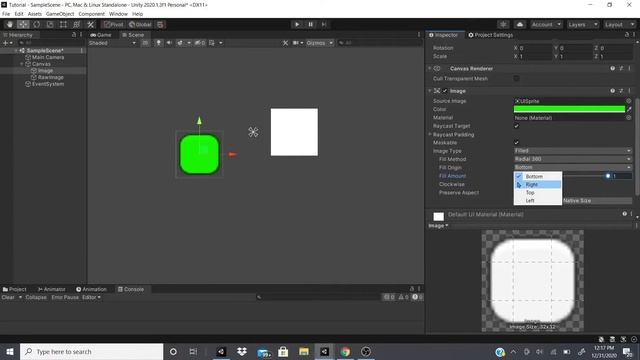The image size is (640, 360).
Task: Open the Layers dropdown
Action: [x=582, y=24]
